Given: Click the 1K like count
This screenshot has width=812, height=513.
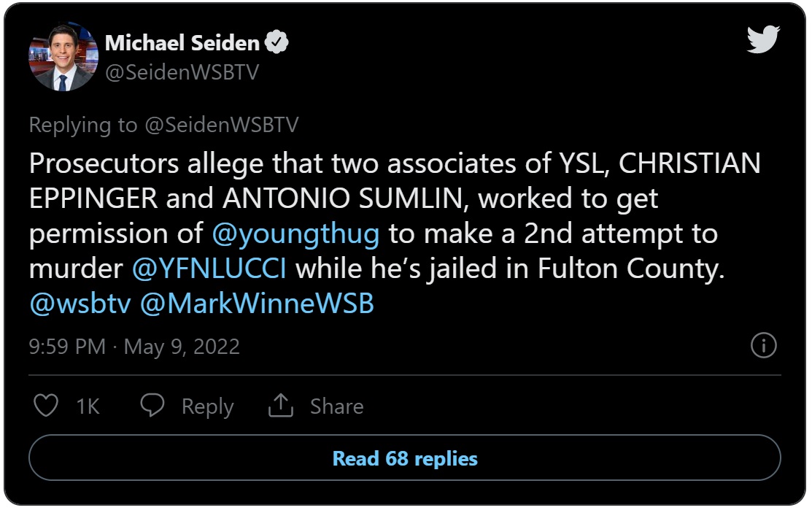Looking at the screenshot, I should [x=88, y=406].
